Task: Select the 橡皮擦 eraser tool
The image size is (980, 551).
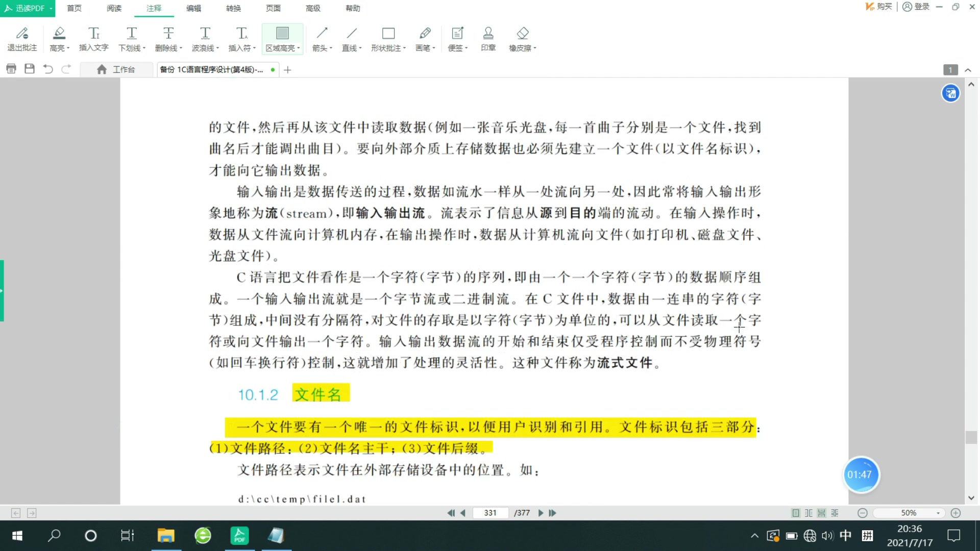Action: [522, 36]
